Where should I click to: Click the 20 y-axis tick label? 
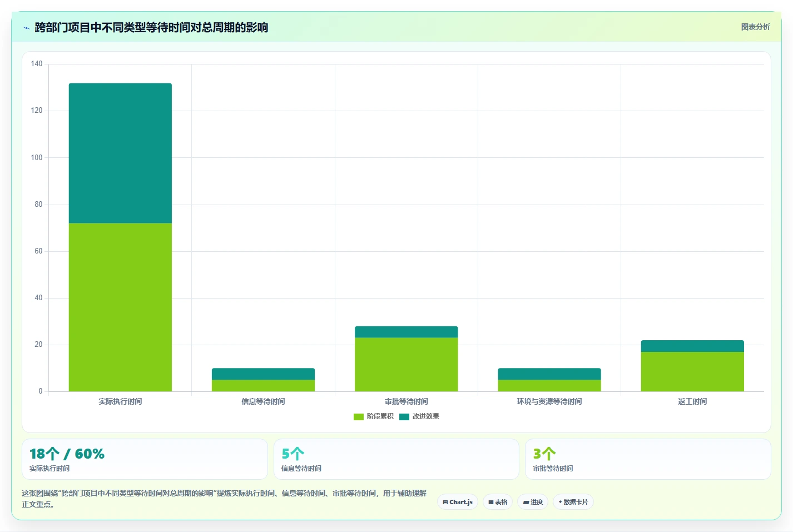coord(38,345)
